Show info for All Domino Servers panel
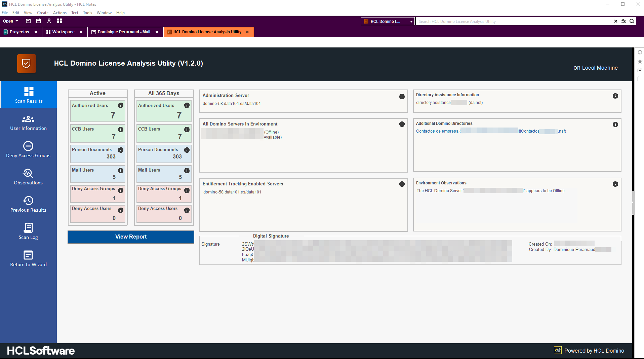This screenshot has width=644, height=359. [402, 124]
